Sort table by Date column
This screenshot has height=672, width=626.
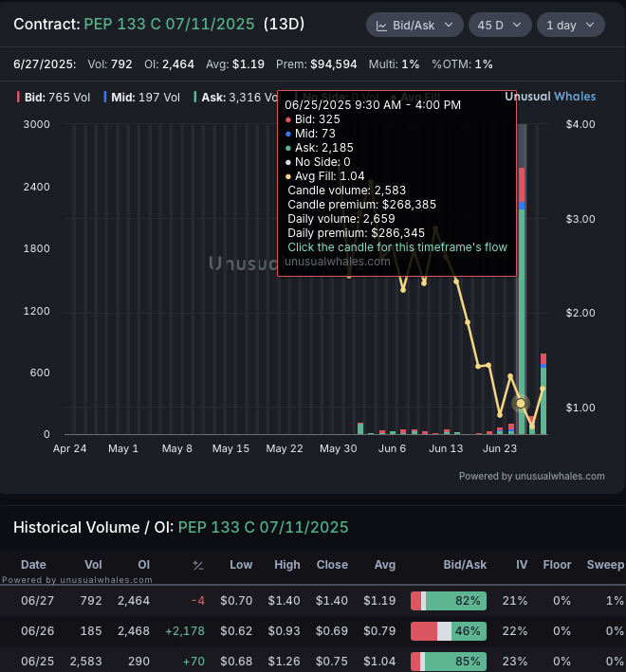pos(33,565)
